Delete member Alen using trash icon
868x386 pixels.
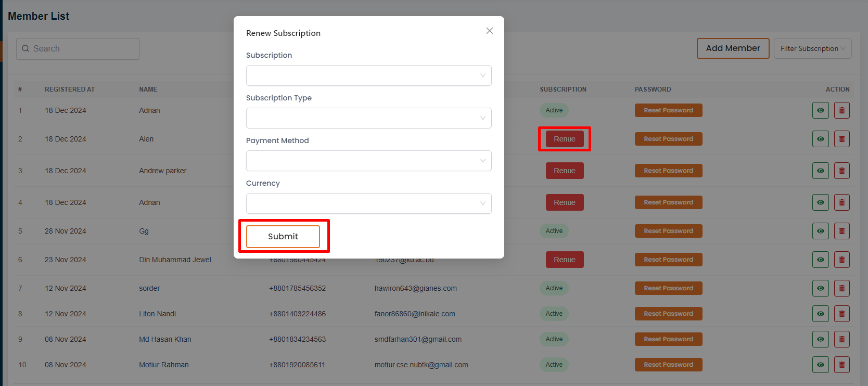[841, 139]
